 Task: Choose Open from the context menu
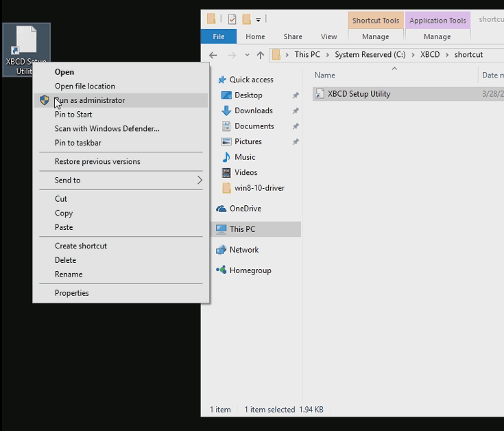[121, 72]
